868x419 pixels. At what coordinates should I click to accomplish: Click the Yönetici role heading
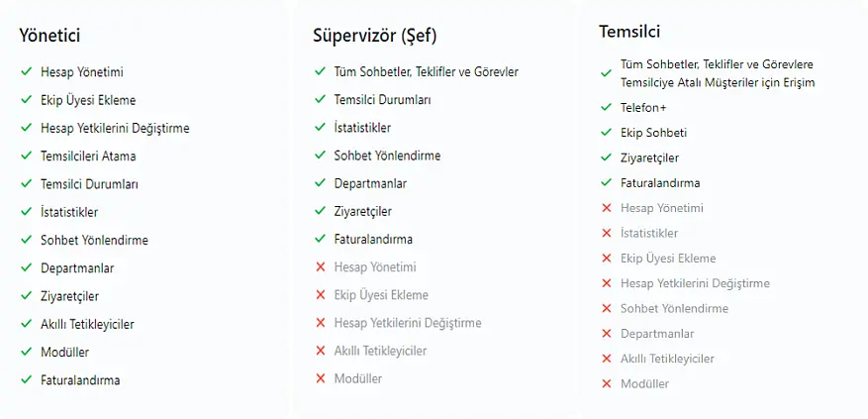pyautogui.click(x=49, y=36)
